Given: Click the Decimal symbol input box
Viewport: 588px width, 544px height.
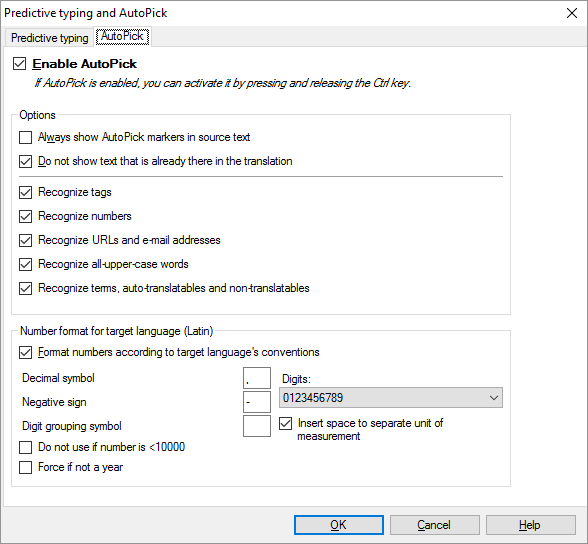Looking at the screenshot, I should coord(257,378).
